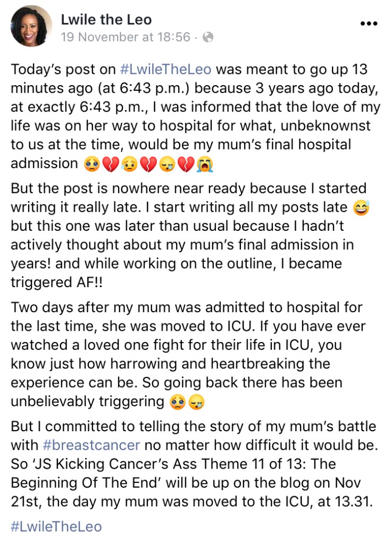Viewport: 392px width, 544px height.
Task: Tap the last emoji after 'unbelievably triggering'
Action: 195,402
